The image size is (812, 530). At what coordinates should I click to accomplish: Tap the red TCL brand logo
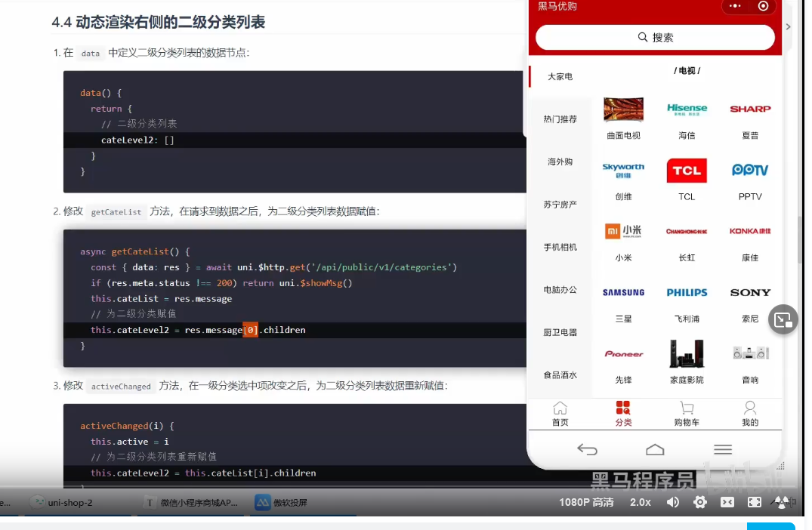pyautogui.click(x=687, y=171)
